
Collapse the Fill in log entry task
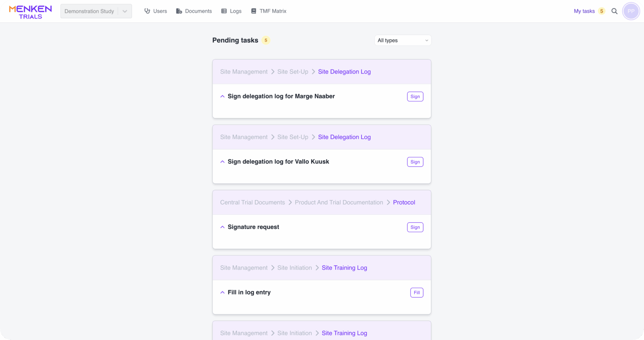coord(222,293)
